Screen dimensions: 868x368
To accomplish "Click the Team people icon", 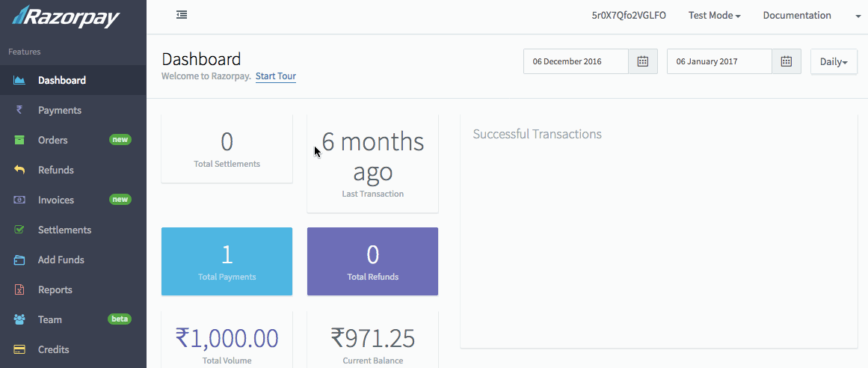I will pos(20,319).
